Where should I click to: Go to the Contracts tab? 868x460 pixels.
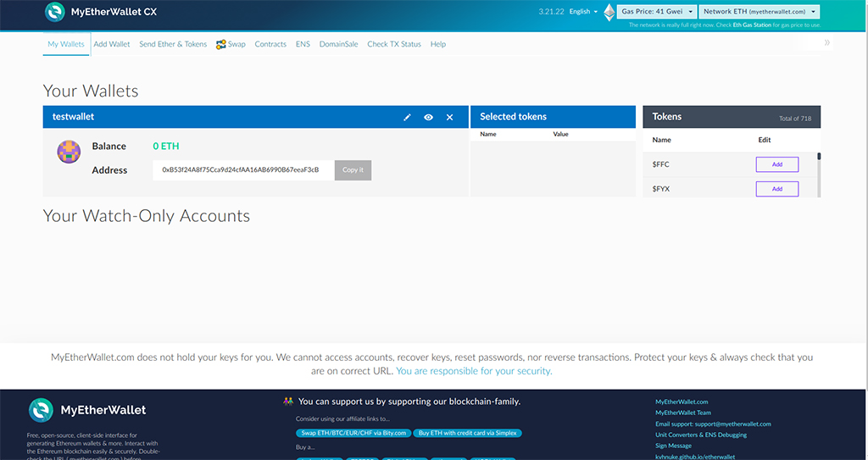(270, 44)
